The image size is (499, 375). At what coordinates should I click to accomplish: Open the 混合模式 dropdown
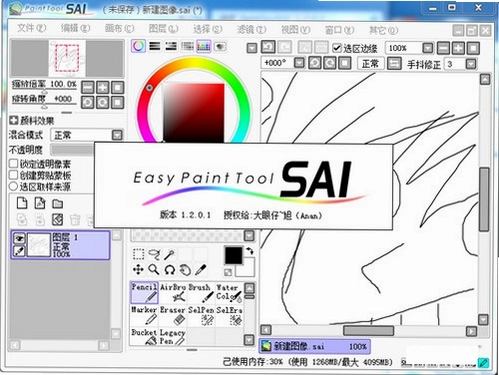coord(117,135)
